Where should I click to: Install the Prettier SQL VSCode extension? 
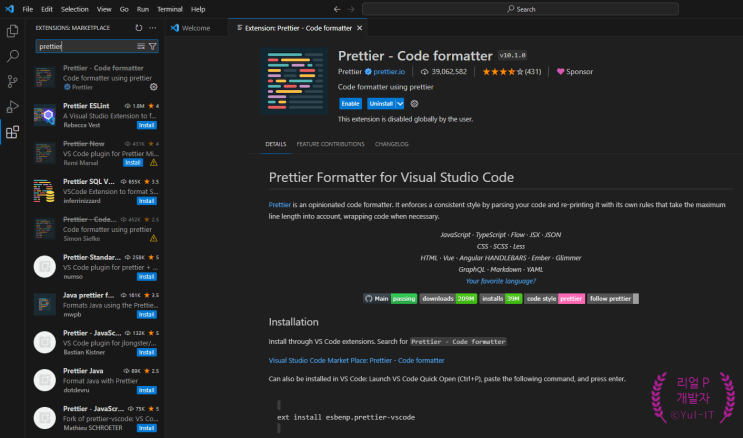pos(147,201)
